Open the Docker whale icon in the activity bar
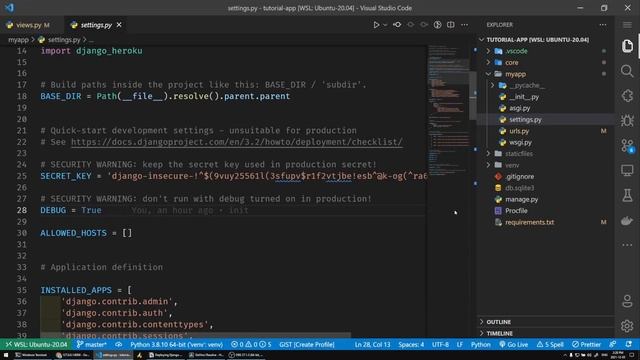 click(x=627, y=220)
